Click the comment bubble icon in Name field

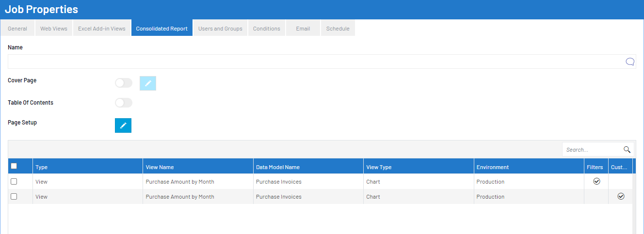[x=630, y=62]
